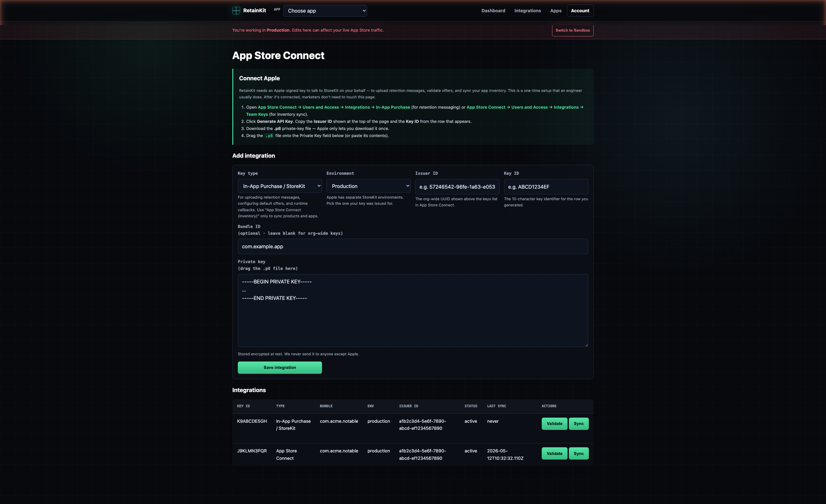826x504 pixels.
Task: Go to Integrations in top navigation
Action: click(x=527, y=11)
